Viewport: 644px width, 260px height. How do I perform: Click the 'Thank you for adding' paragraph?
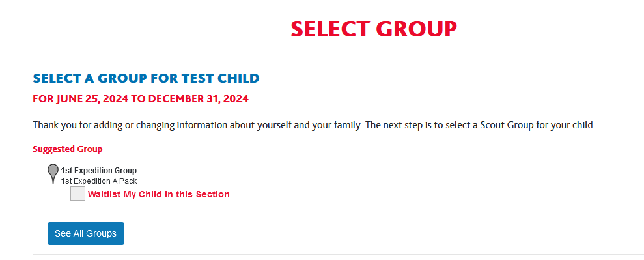coord(314,125)
